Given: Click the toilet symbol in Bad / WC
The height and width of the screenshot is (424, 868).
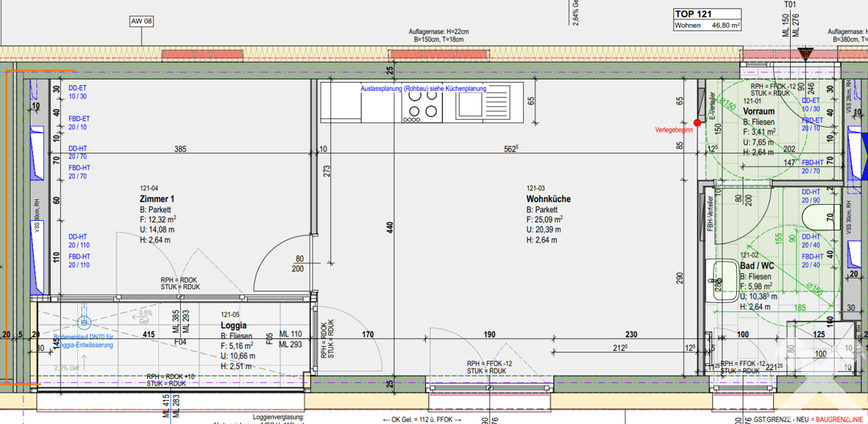Looking at the screenshot, I should point(822,219).
